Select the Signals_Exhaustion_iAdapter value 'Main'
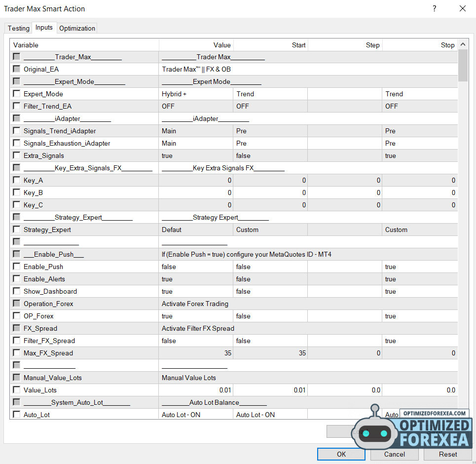 (196, 144)
